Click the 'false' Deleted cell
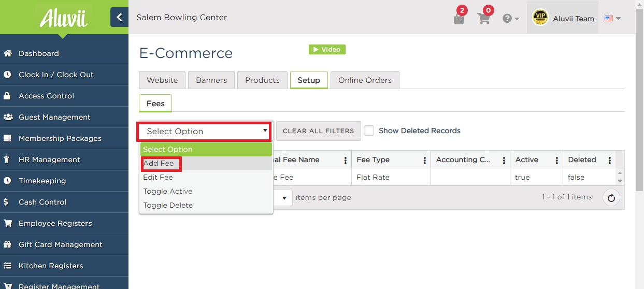 (589, 177)
